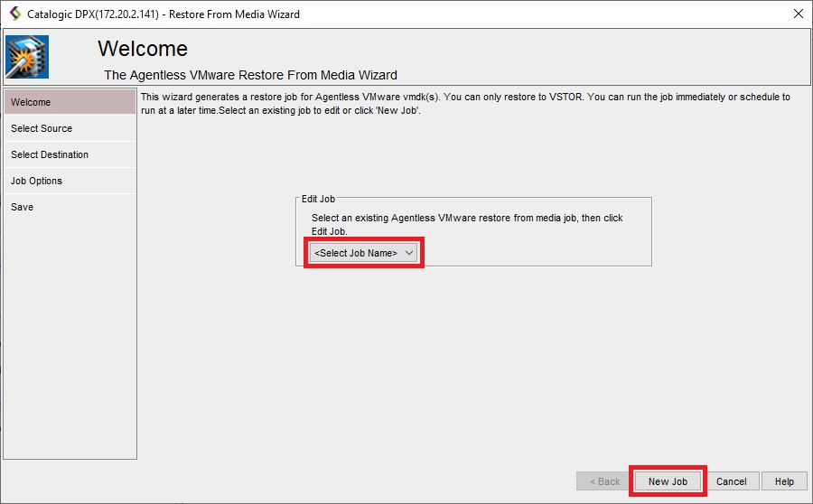Click the chevron arrow on job name combo box
The image size is (813, 504).
tap(409, 253)
